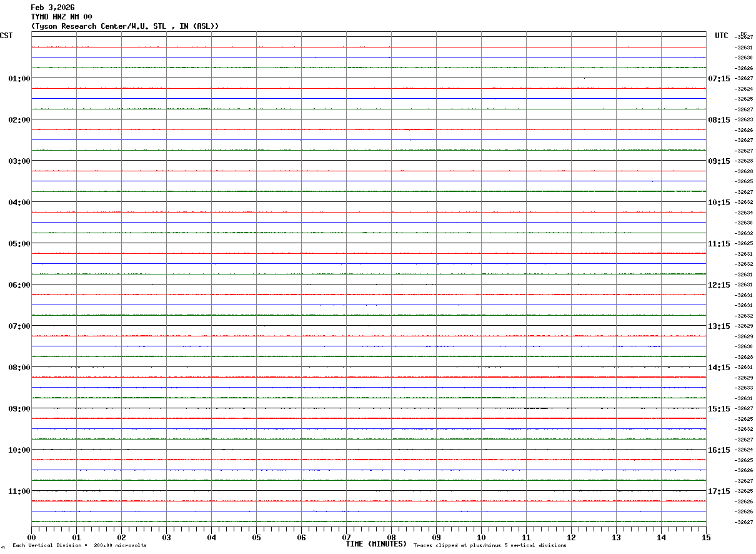756x554 pixels.
Task: Click minute 00 on the time axis
Action: pyautogui.click(x=32, y=537)
